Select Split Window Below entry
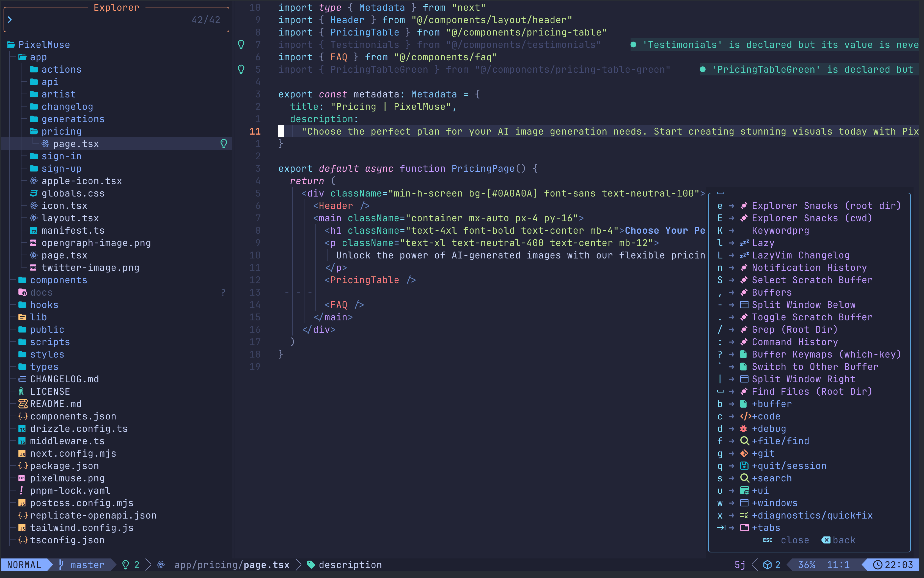The height and width of the screenshot is (578, 924). click(786, 305)
